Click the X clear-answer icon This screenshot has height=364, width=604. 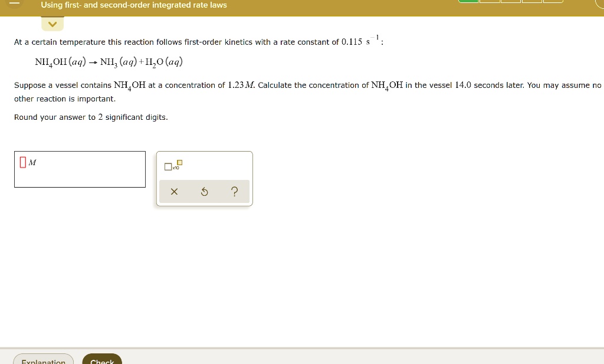pyautogui.click(x=175, y=191)
